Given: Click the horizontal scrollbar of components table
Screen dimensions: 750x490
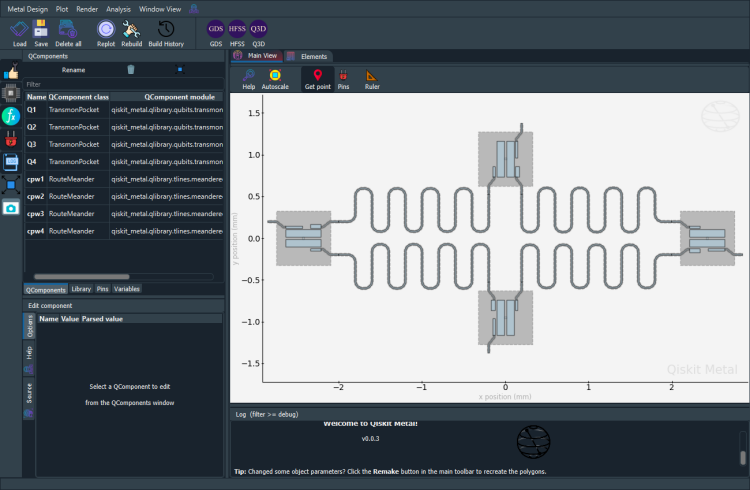Looking at the screenshot, I should [x=81, y=277].
